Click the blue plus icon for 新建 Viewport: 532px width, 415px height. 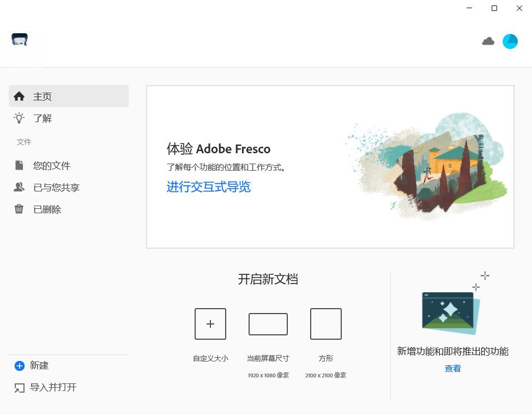click(x=19, y=366)
